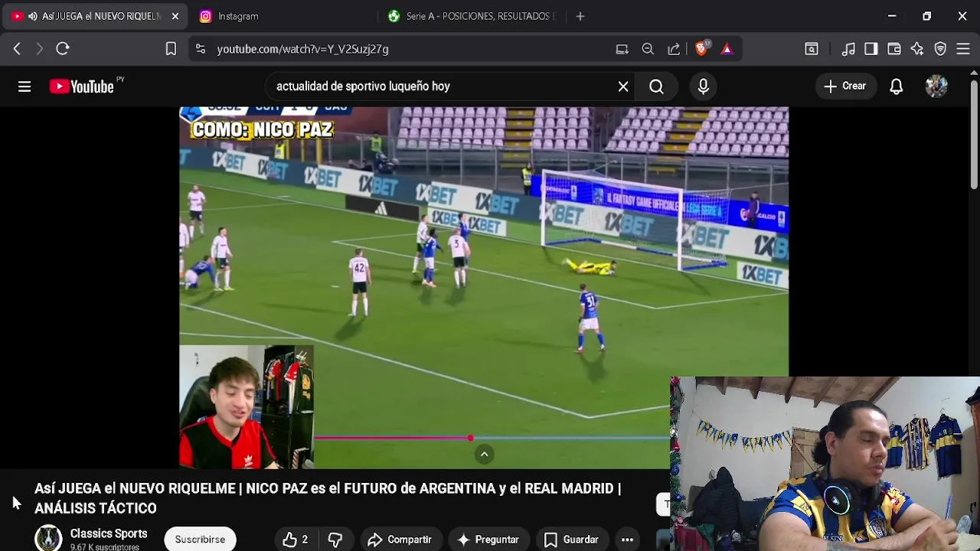
Task: Click the Preguntar button
Action: [x=488, y=540]
